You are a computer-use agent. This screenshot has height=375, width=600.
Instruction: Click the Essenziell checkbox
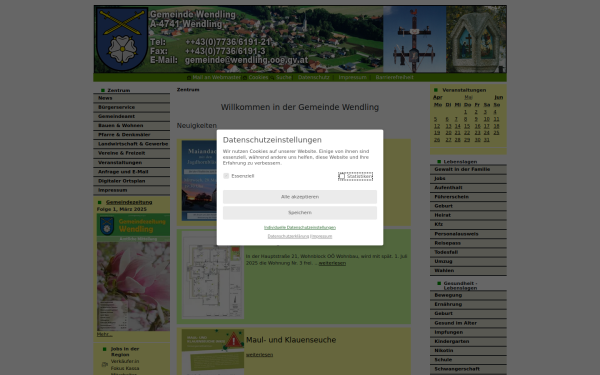tap(226, 176)
